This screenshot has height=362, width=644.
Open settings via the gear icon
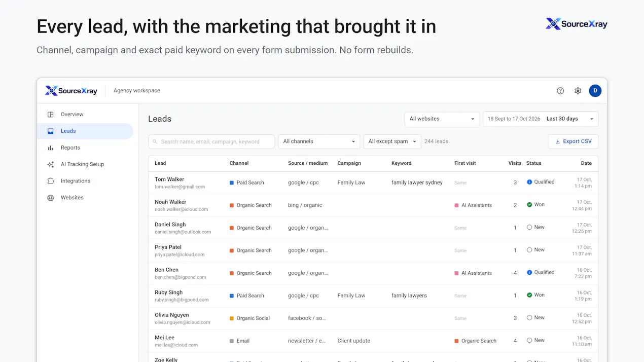pyautogui.click(x=578, y=91)
